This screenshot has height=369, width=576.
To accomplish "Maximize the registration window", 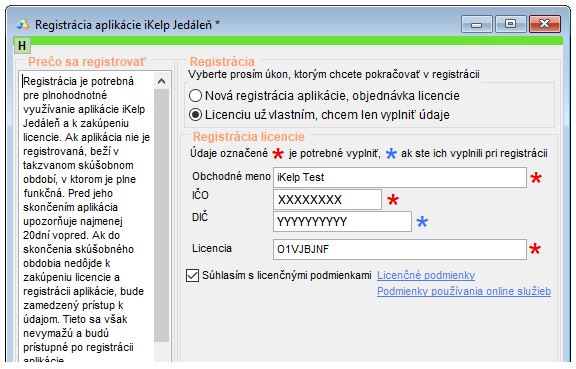I will [x=510, y=24].
